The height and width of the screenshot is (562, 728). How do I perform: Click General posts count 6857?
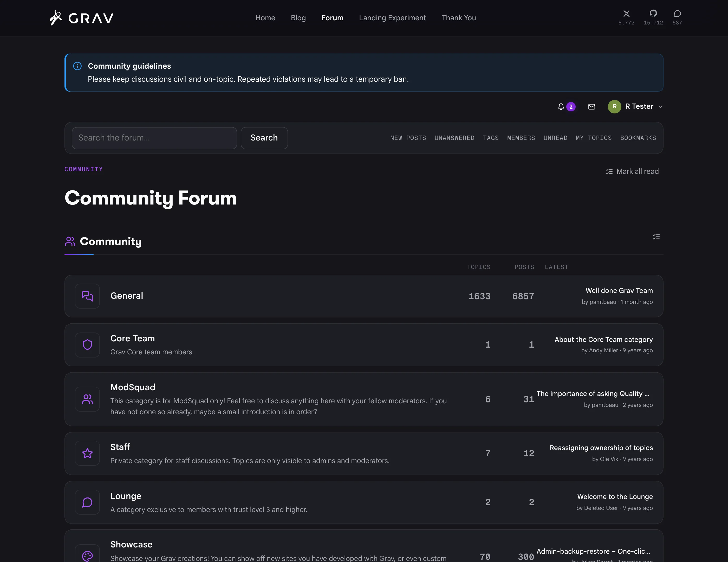point(523,296)
